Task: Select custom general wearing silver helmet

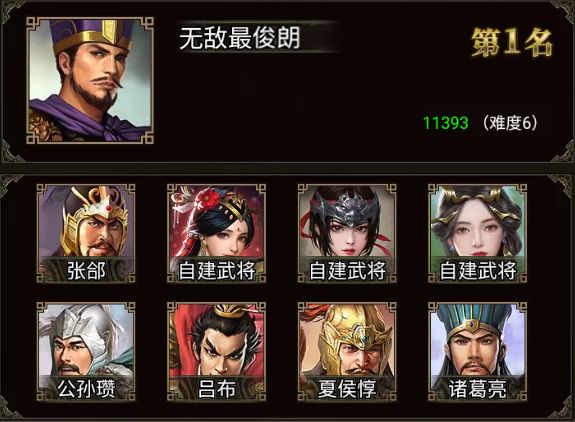Action: pos(347,234)
